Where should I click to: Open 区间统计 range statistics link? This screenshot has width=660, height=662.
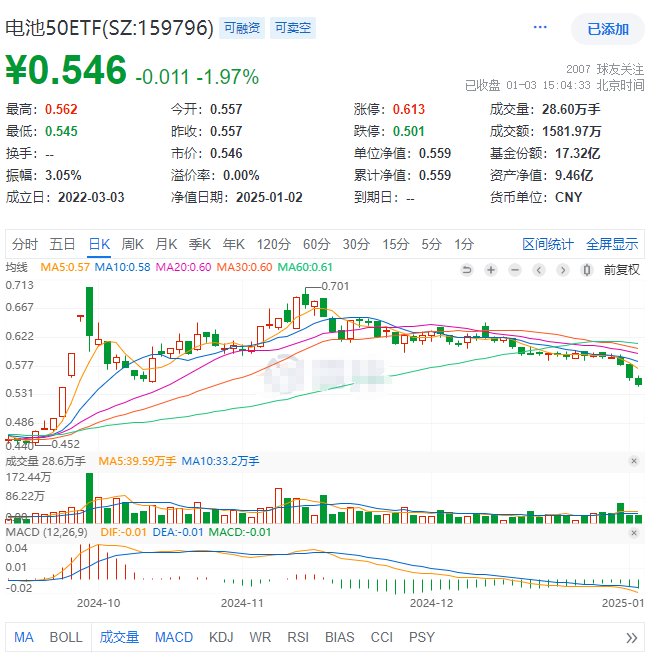tap(548, 244)
